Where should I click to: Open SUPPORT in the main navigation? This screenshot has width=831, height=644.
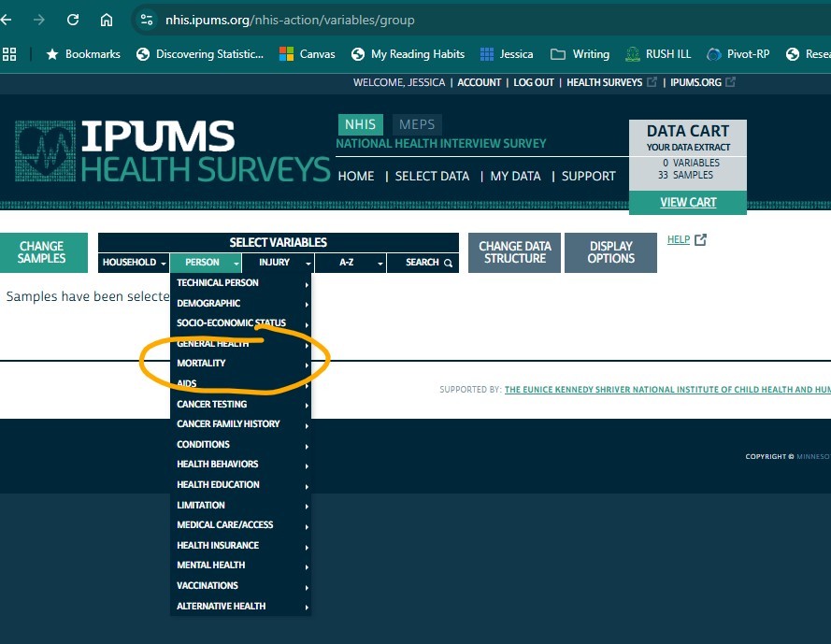[x=588, y=176]
